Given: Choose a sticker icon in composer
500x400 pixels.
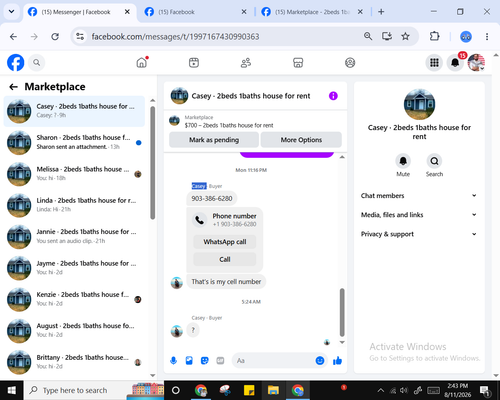Looking at the screenshot, I should pos(205,361).
